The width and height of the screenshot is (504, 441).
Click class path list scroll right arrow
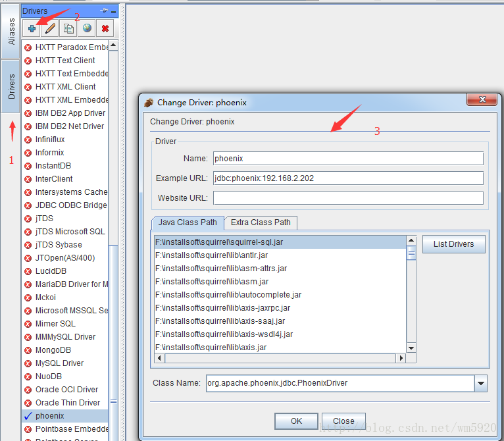point(401,358)
